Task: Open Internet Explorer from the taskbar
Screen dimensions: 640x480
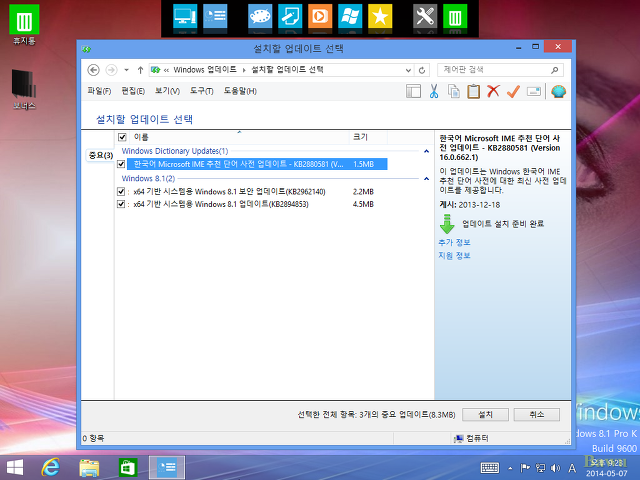Action: (x=51, y=468)
